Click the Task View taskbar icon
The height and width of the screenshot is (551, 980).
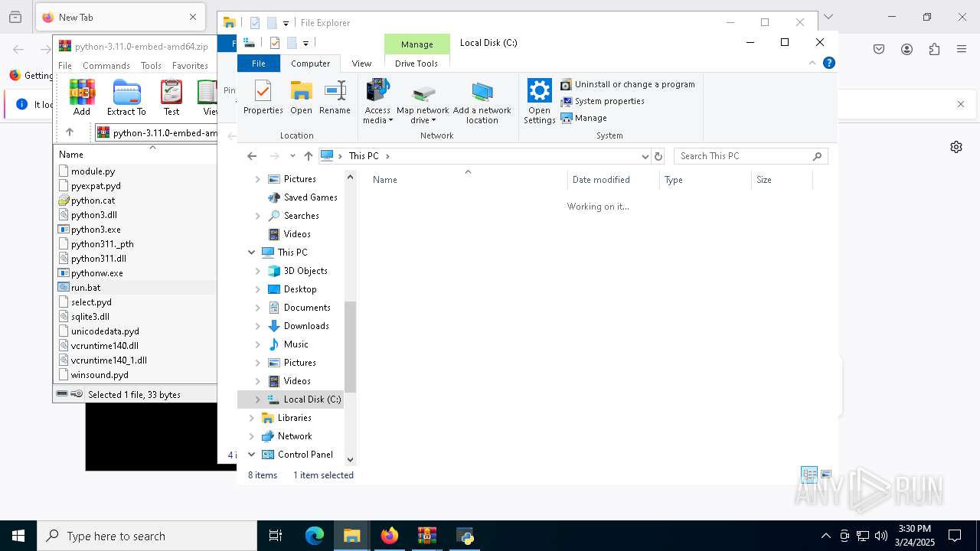(x=276, y=536)
